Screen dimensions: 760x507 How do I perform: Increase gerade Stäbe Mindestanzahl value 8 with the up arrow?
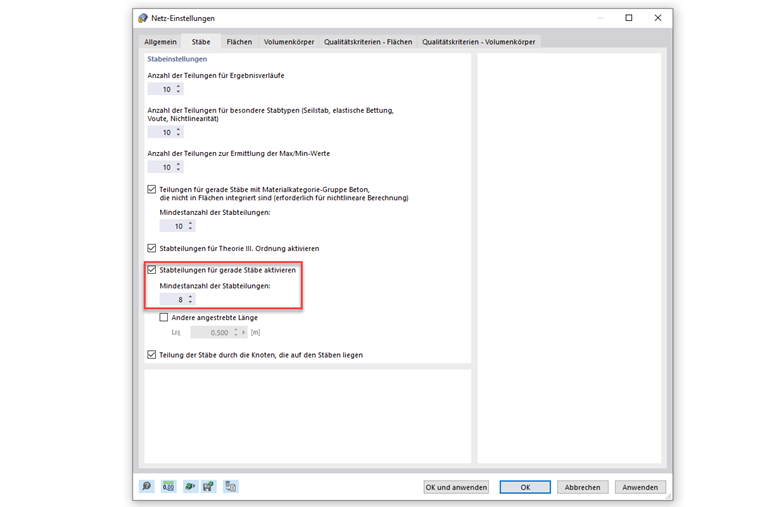[190, 297]
